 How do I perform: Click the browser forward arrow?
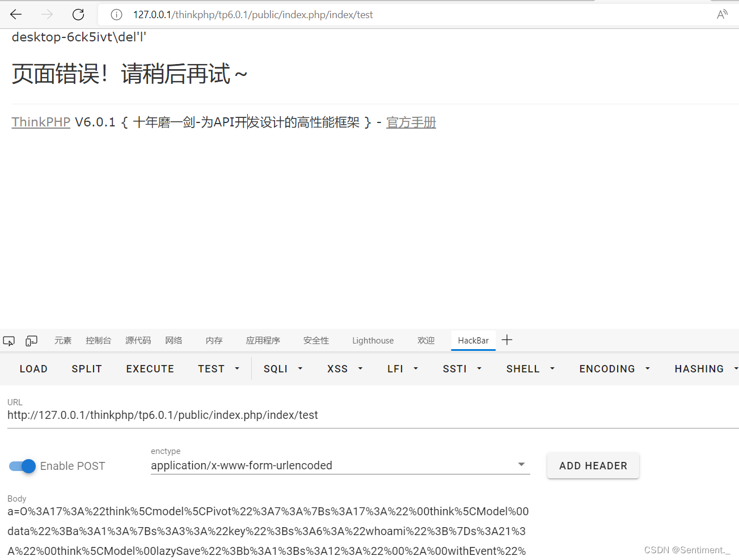tap(47, 15)
